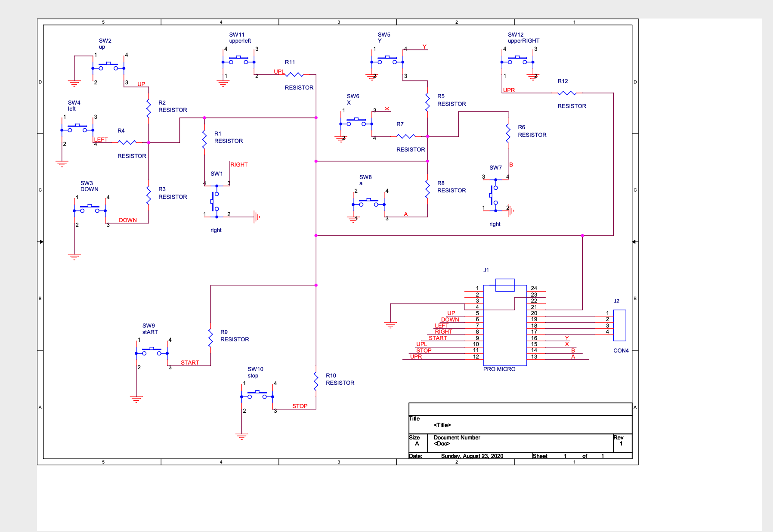Click the 'SW2' reference designator text
The image size is (773, 532).
click(105, 41)
